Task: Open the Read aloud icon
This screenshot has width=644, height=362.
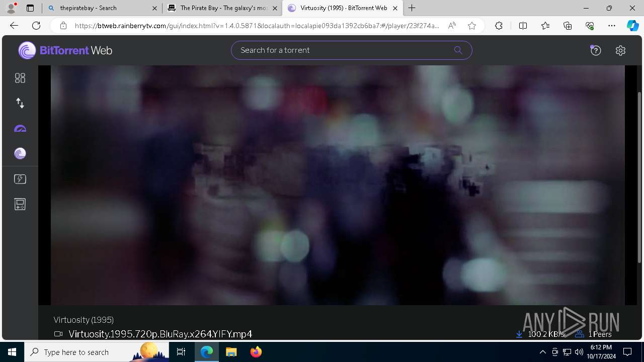Action: point(452,26)
